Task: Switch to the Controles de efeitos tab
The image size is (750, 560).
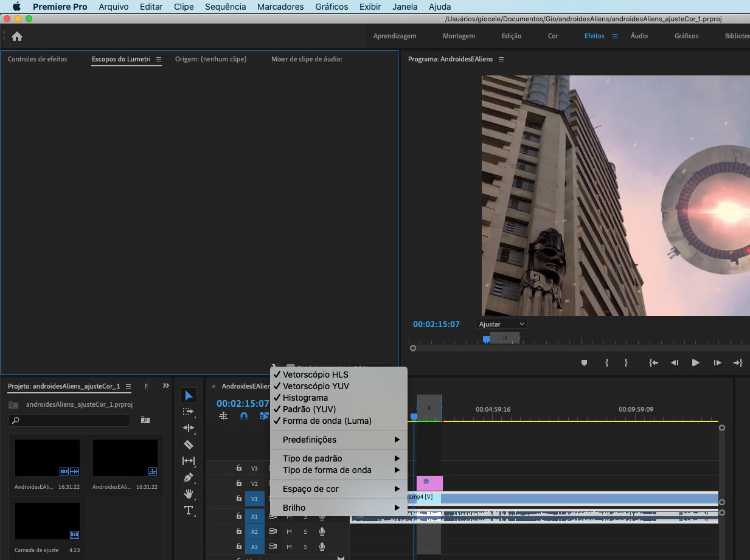Action: [x=38, y=60]
